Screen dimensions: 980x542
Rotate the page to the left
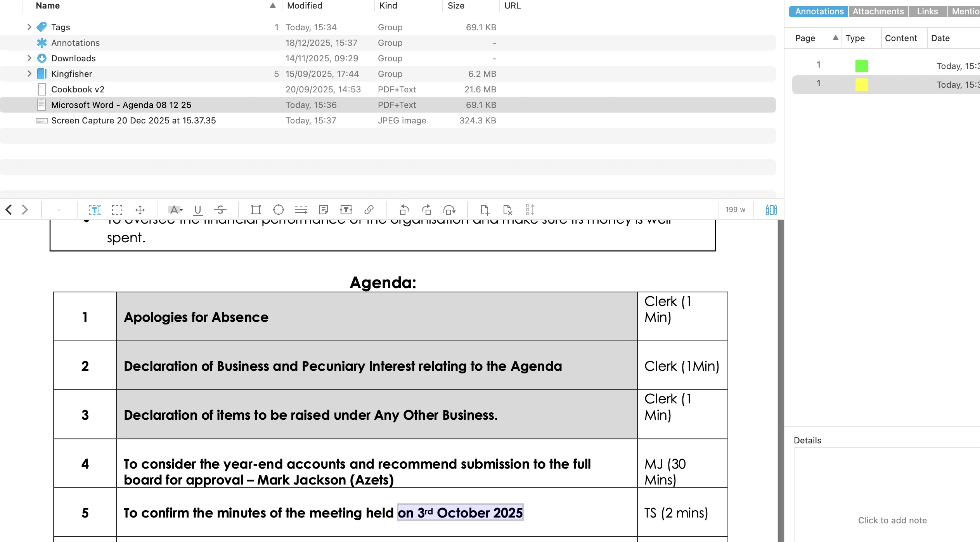point(404,210)
